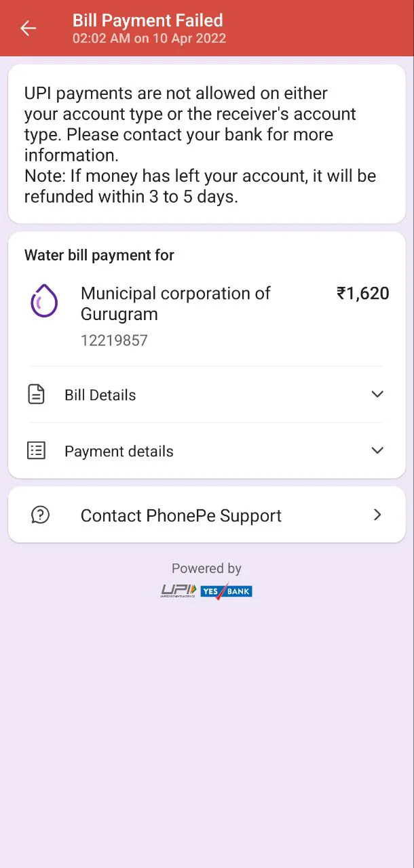Click the ₹1,620 bill amount
Viewport: 414px width, 868px height.
[363, 294]
